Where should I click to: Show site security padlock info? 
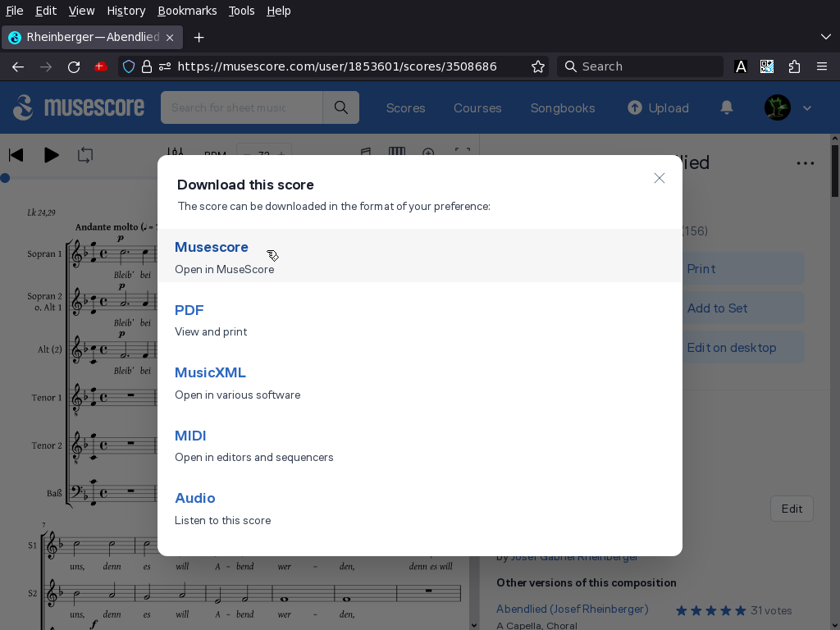point(146,66)
